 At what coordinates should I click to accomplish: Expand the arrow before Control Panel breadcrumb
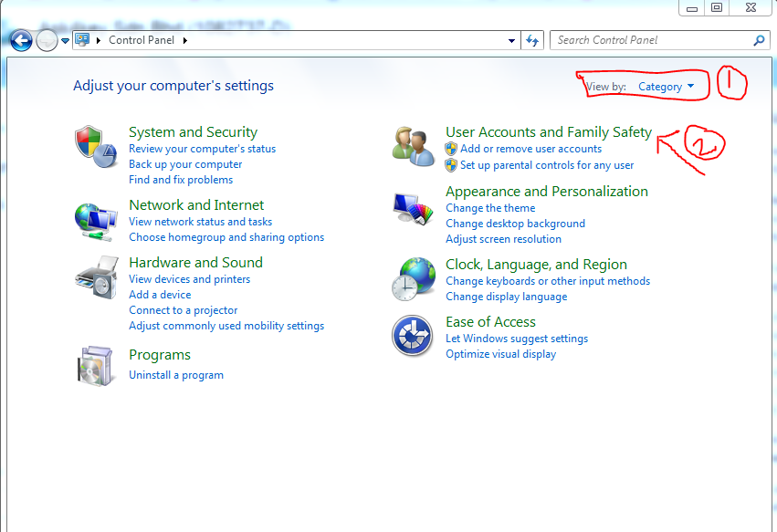pos(98,41)
